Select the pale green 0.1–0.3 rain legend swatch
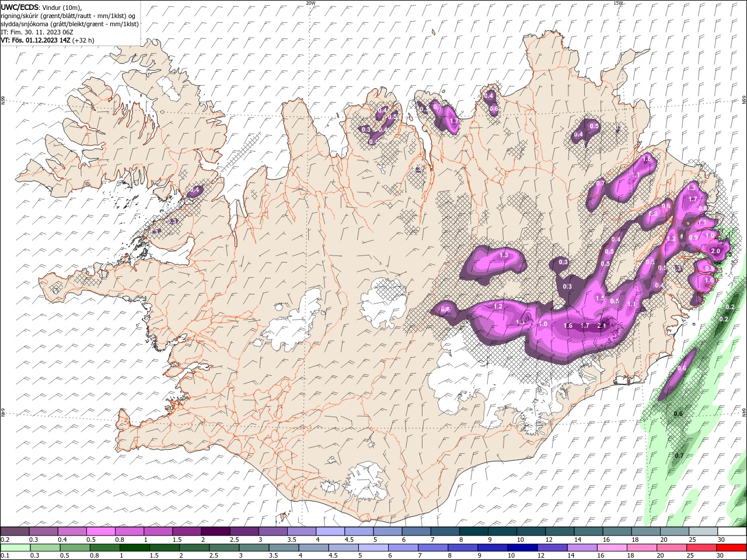Image resolution: width=747 pixels, height=560 pixels. (15, 548)
